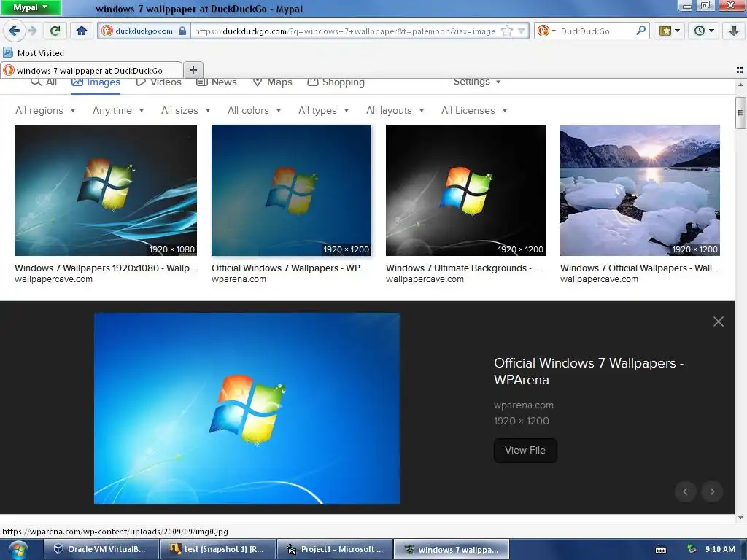Click wparena.com under the second thumbnail
The height and width of the screenshot is (560, 747).
point(239,279)
